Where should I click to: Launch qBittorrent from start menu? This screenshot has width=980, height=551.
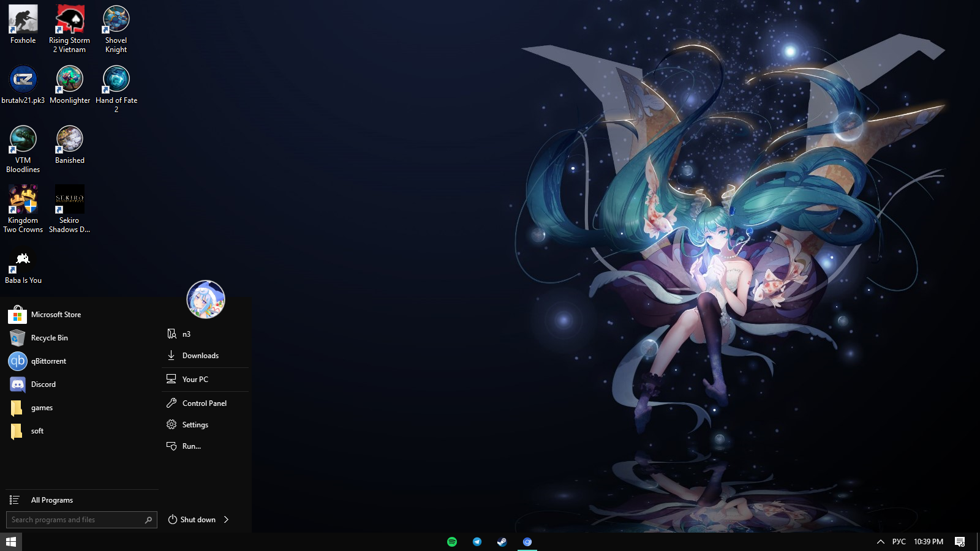tap(82, 361)
